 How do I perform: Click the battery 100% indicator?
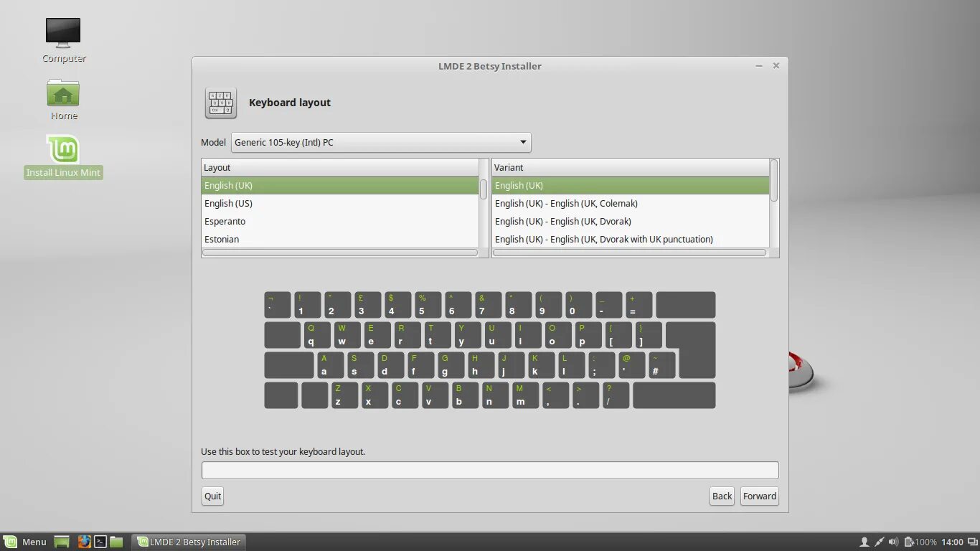coord(920,542)
